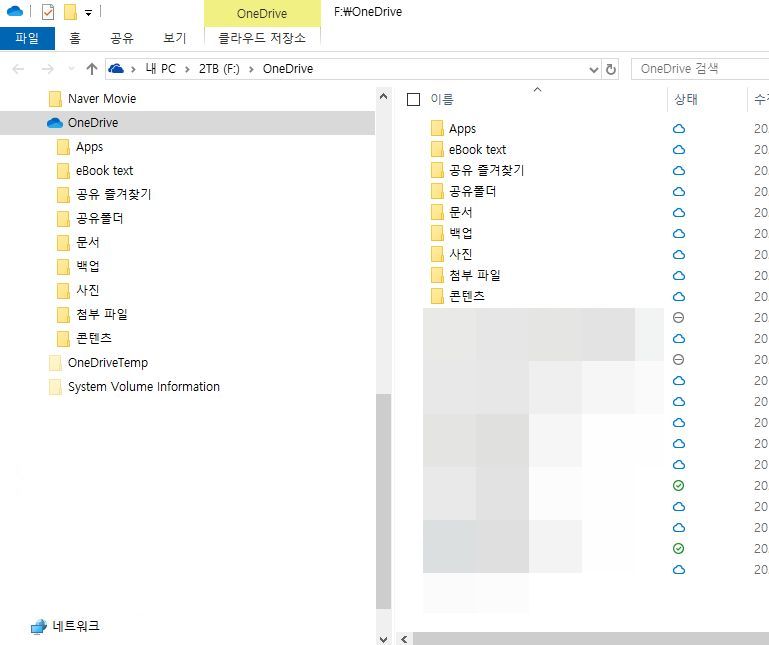Select 첨부 파일 folder in file list

[x=475, y=275]
